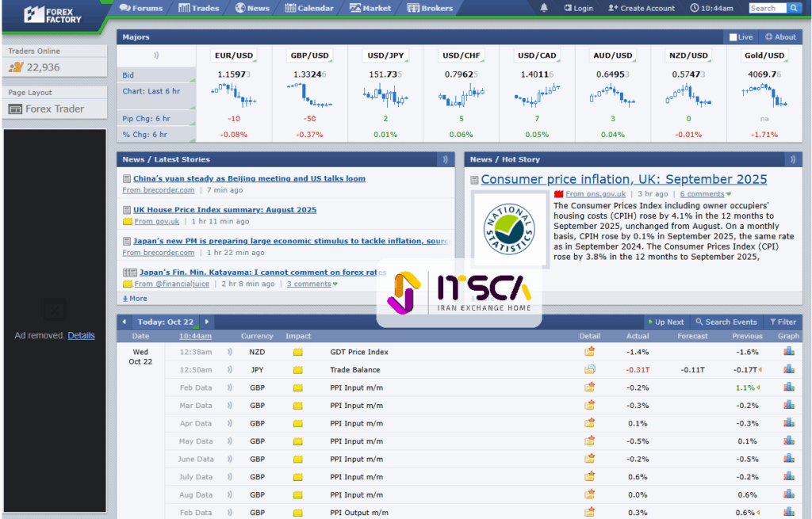Open the Calendar menu item

(309, 8)
